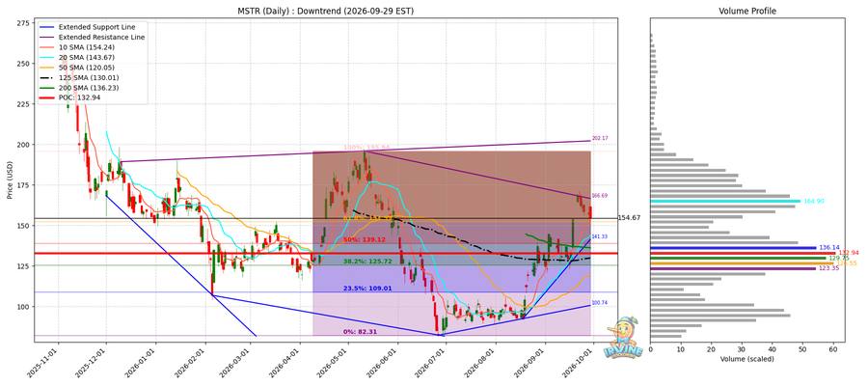Click the '20 SMA (143.67)' legend entry
This screenshot has width=868, height=386.
click(86, 57)
